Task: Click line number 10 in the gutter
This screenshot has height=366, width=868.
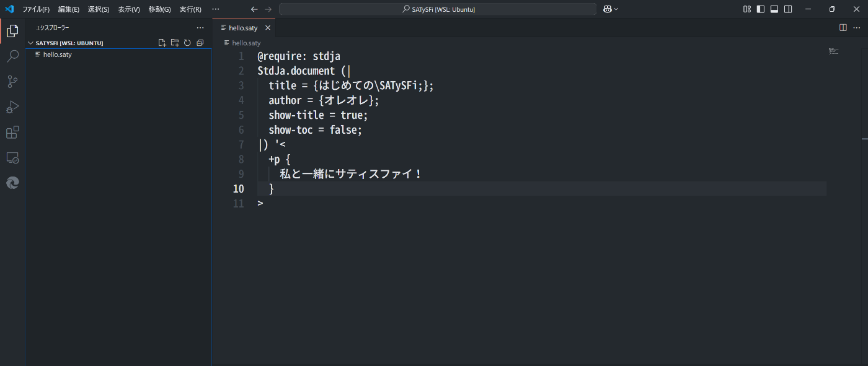Action: pos(238,189)
